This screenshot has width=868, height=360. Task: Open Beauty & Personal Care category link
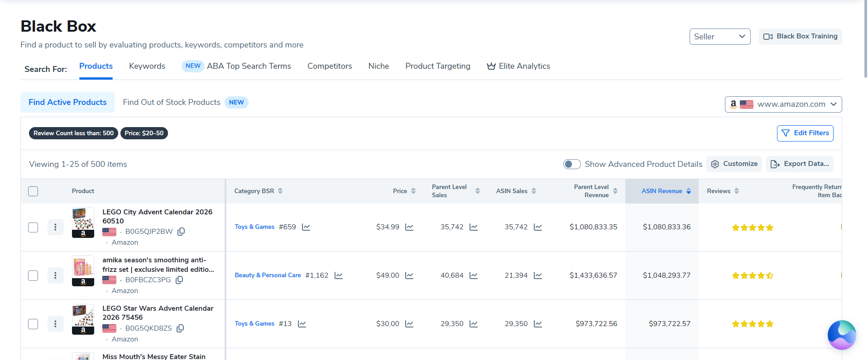(268, 275)
